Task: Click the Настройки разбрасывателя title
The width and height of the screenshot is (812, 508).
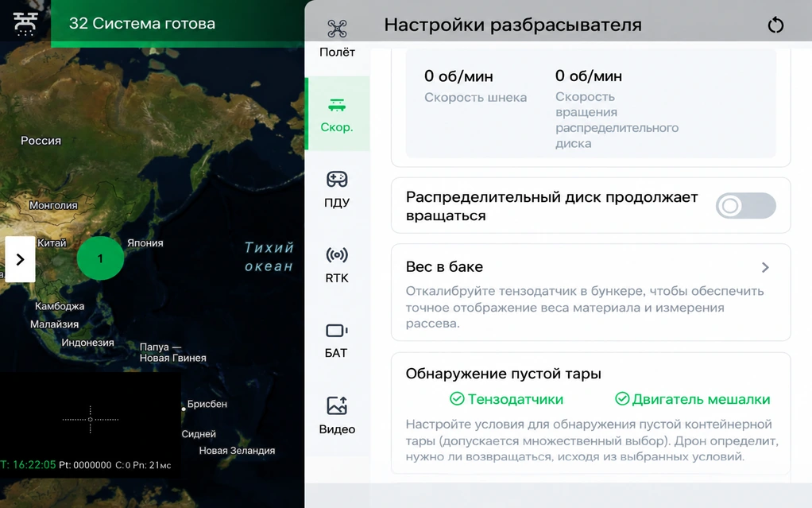Action: point(512,25)
